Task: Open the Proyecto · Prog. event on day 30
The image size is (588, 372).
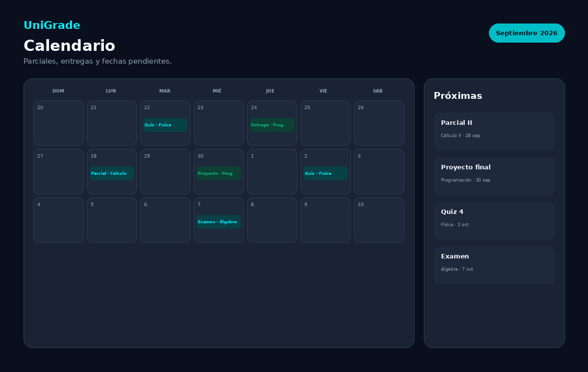Action: coord(219,173)
